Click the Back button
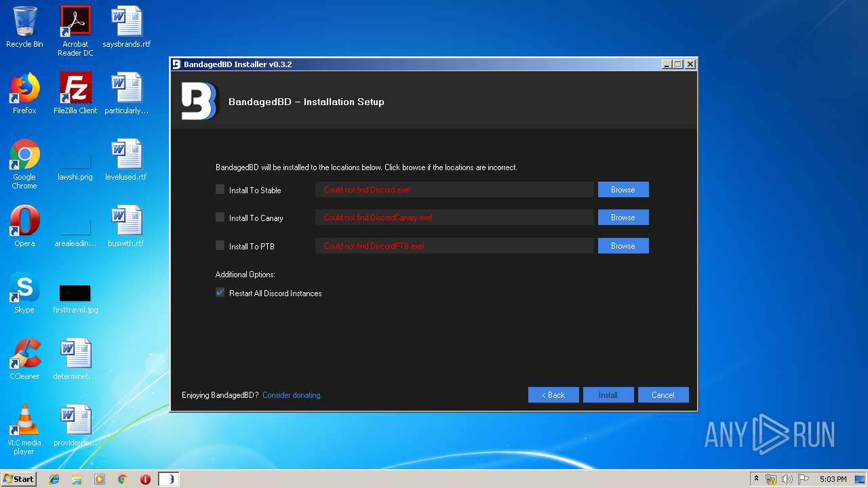The height and width of the screenshot is (488, 868). pos(553,395)
